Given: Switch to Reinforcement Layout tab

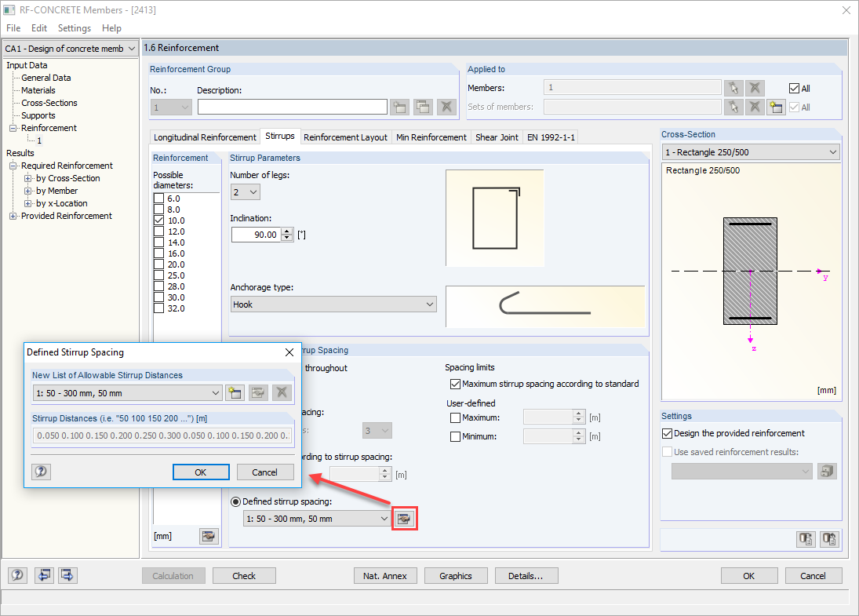Looking at the screenshot, I should [x=345, y=137].
